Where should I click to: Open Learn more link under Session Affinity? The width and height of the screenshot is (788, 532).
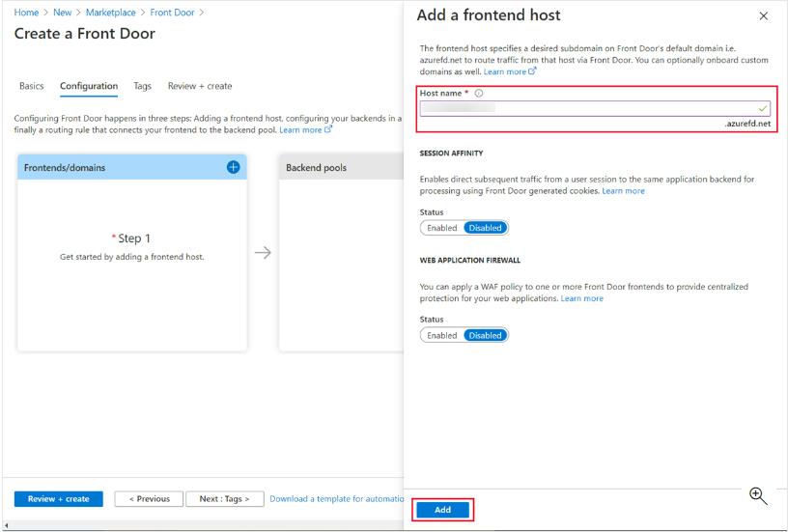click(x=623, y=191)
